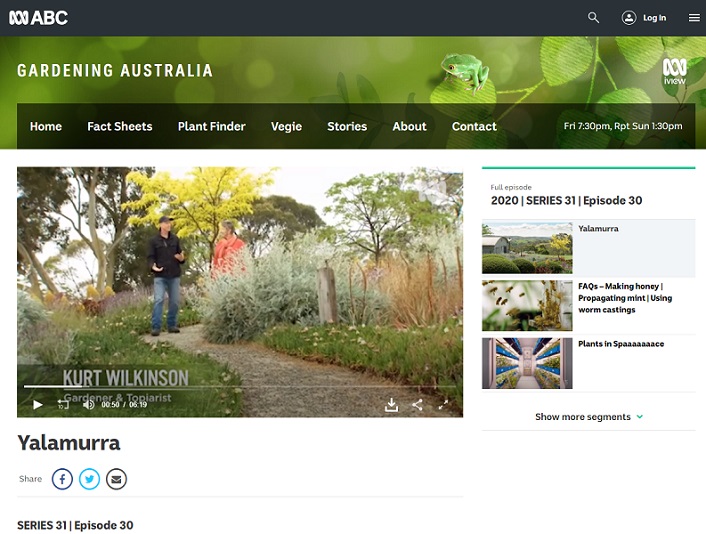
Task: Click the ABC iview logo
Action: (x=674, y=72)
